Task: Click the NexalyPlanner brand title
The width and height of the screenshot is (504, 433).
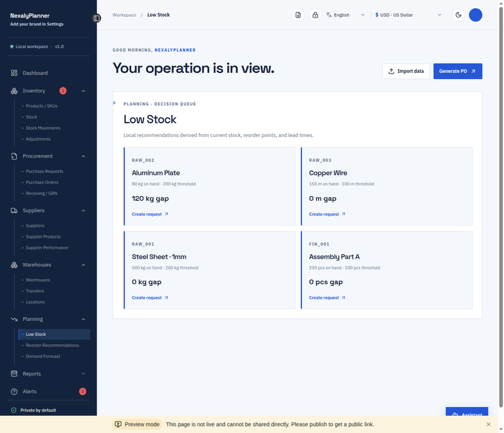Action: [30, 16]
